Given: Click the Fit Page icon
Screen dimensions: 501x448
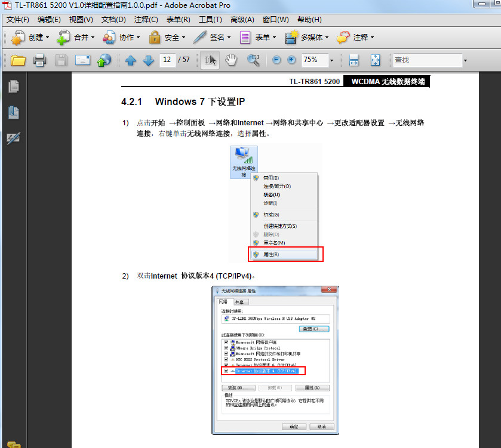Looking at the screenshot, I should (x=376, y=60).
